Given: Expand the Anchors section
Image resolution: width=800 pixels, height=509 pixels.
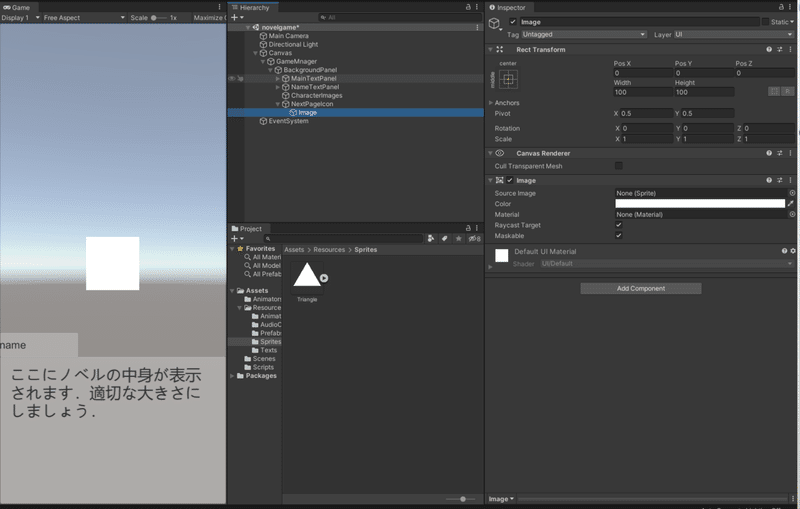Looking at the screenshot, I should pyautogui.click(x=491, y=103).
